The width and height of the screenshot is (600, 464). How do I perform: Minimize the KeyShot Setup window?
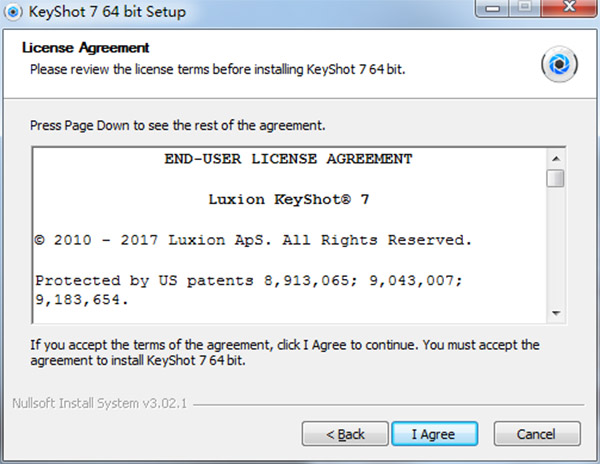(x=492, y=8)
